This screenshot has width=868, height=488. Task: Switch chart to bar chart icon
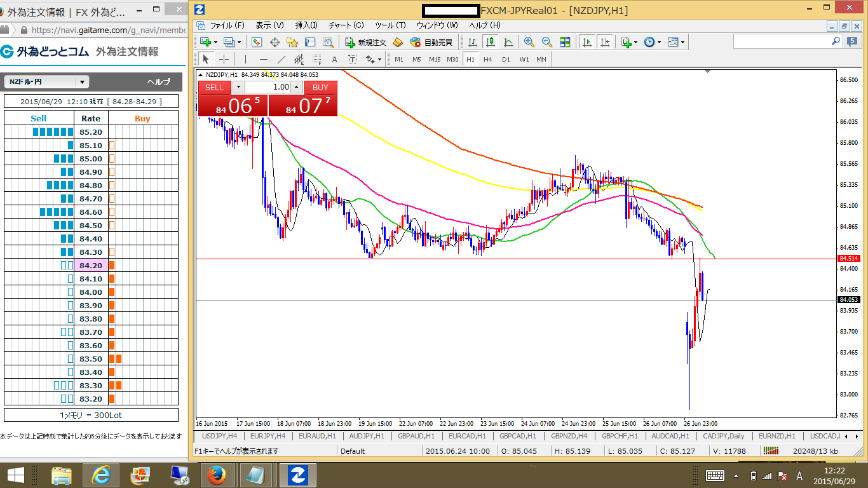[x=473, y=42]
